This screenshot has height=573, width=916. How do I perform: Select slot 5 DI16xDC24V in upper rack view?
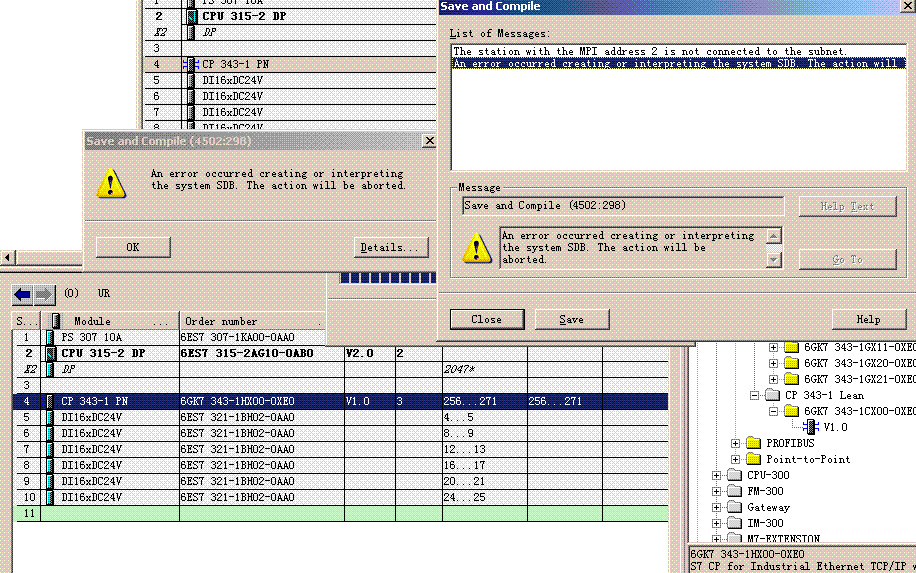click(x=290, y=80)
